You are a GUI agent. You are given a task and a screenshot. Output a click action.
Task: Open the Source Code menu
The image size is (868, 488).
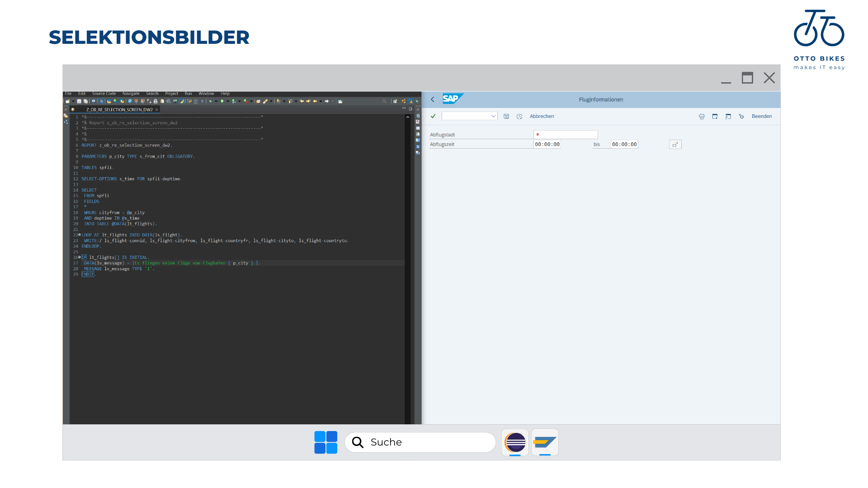click(x=104, y=94)
